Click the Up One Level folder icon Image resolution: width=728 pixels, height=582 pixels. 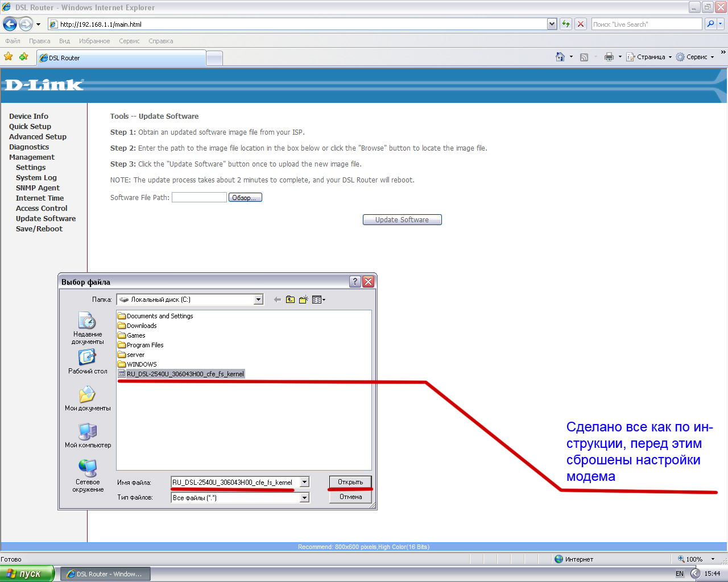click(x=290, y=300)
